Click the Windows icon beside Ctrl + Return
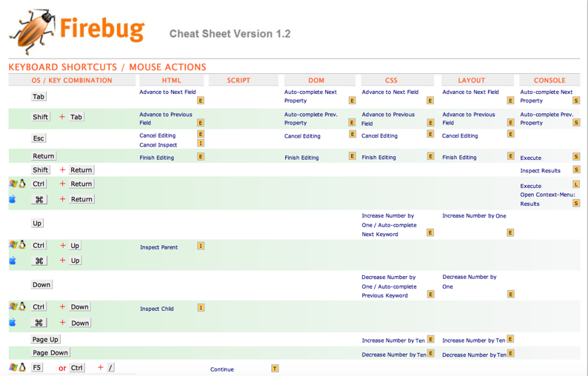This screenshot has height=376, width=588. pos(13,184)
